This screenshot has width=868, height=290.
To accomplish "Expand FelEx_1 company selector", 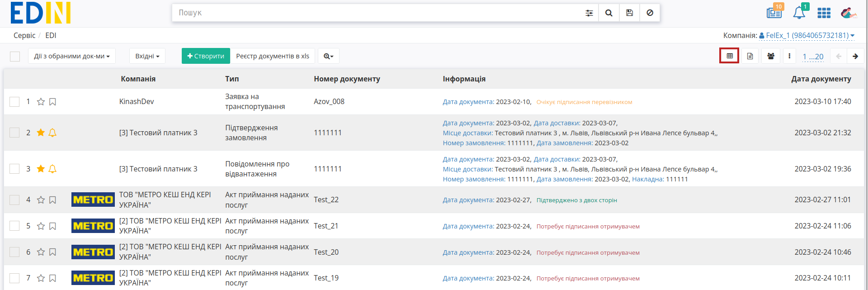I will click(x=807, y=35).
